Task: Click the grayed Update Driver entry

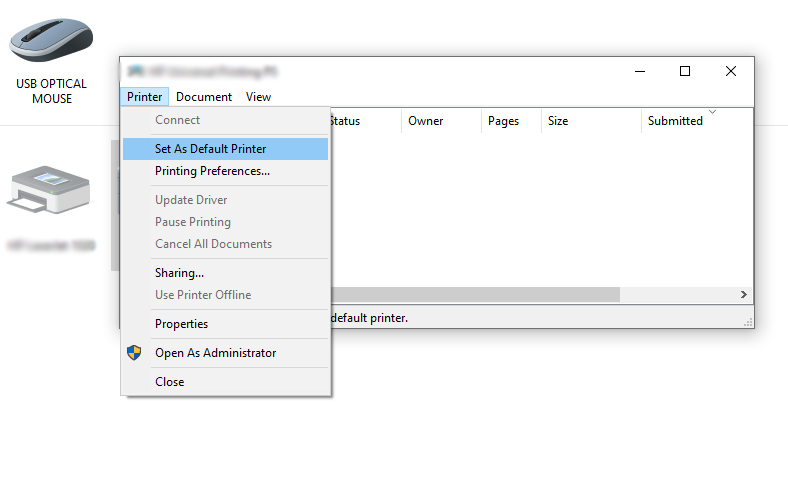Action: point(225,200)
